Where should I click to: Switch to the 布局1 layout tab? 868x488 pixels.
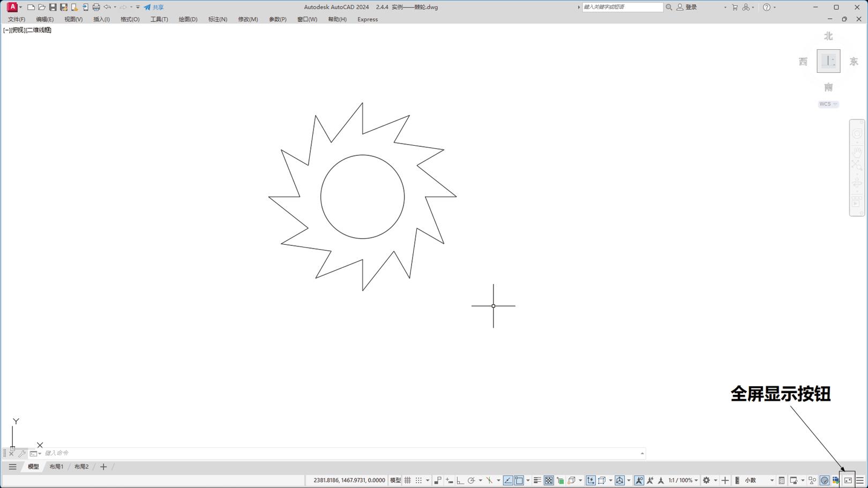(x=56, y=467)
